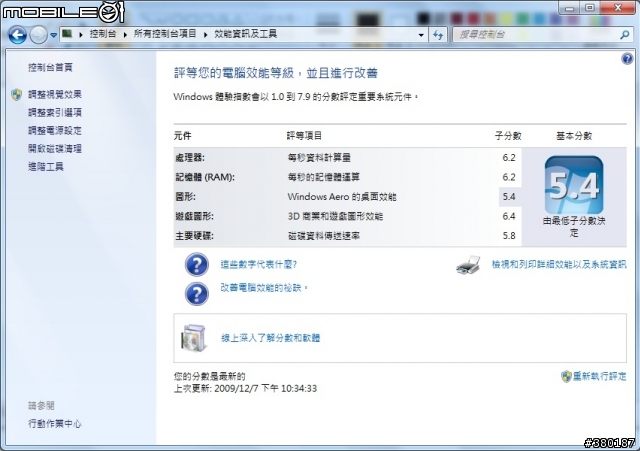The image size is (640, 451).
Task: Click shield icon beside 重新執行評定
Action: coord(566,376)
